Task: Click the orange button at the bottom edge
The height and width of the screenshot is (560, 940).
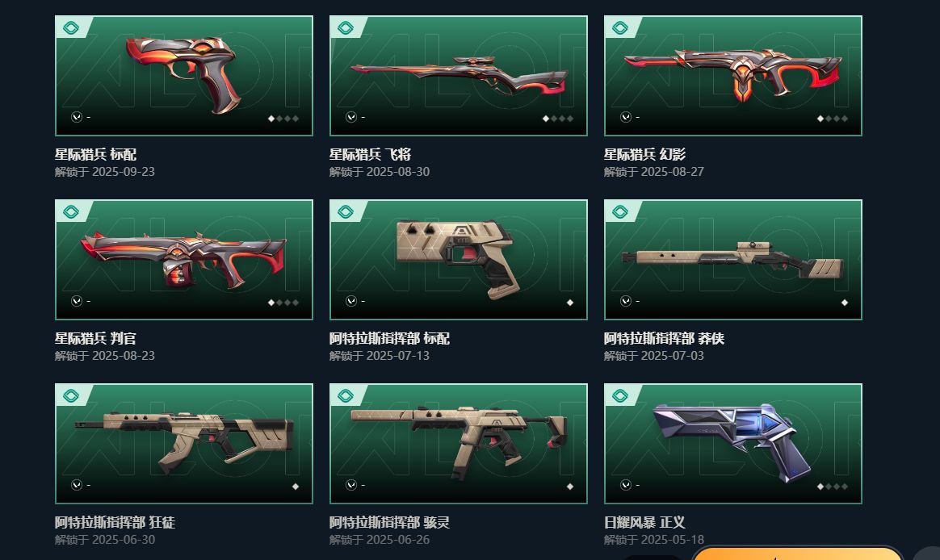Action: [797, 553]
